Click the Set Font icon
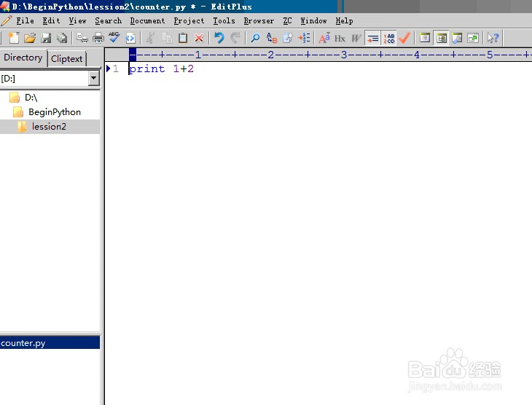Screen dimensions: 532x405 click(324, 38)
